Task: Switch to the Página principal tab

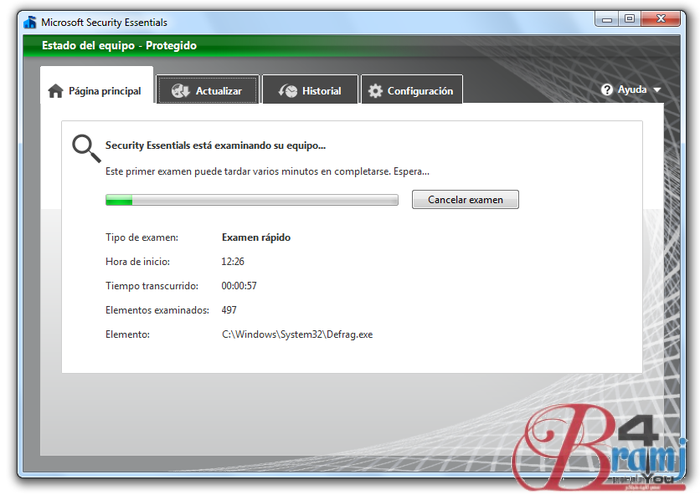Action: click(96, 85)
